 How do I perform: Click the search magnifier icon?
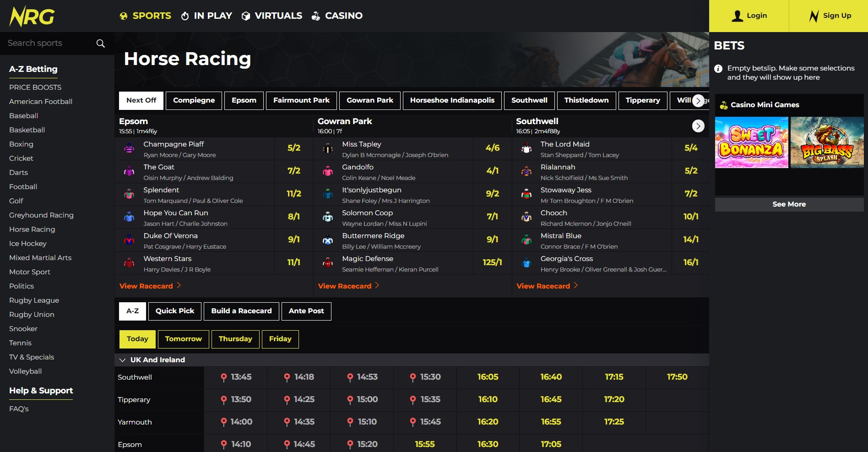point(100,43)
